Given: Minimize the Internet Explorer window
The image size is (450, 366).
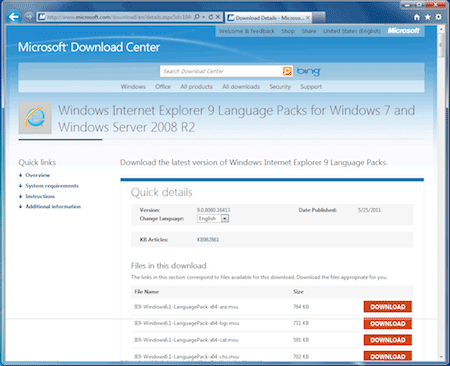Looking at the screenshot, I should 407,5.
